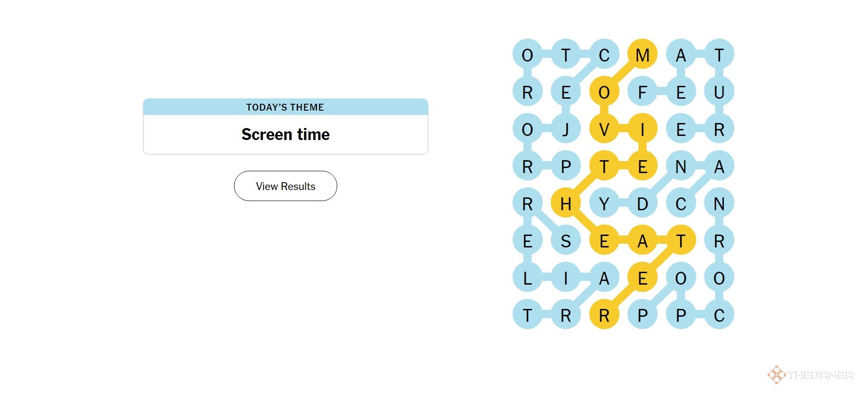Select the yellow H letter tile
The image size is (868, 398).
[x=566, y=203]
